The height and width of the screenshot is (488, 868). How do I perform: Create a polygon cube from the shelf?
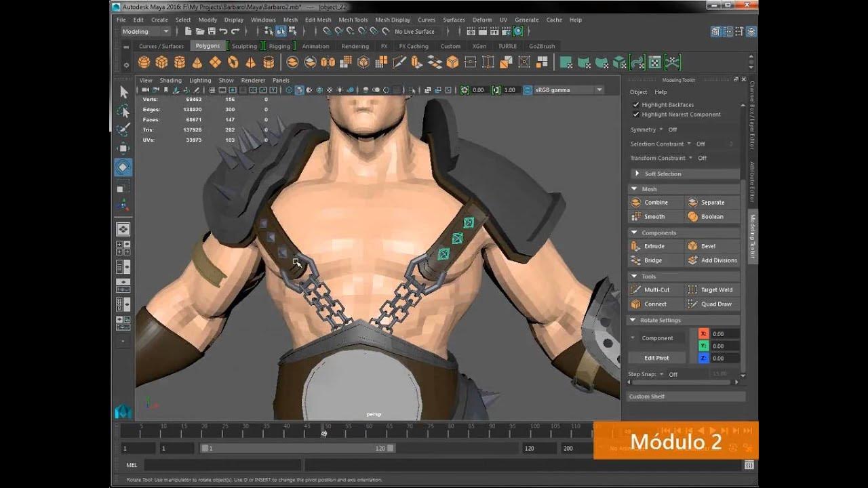161,62
